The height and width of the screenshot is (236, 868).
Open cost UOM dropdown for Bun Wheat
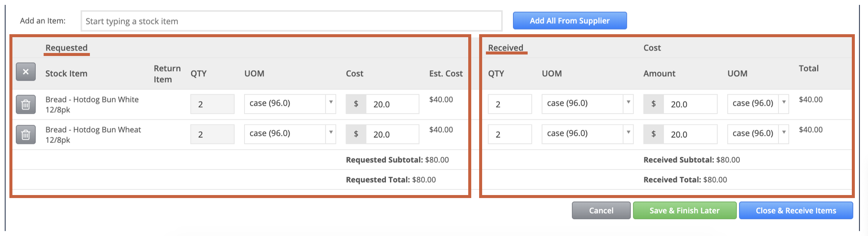point(758,134)
